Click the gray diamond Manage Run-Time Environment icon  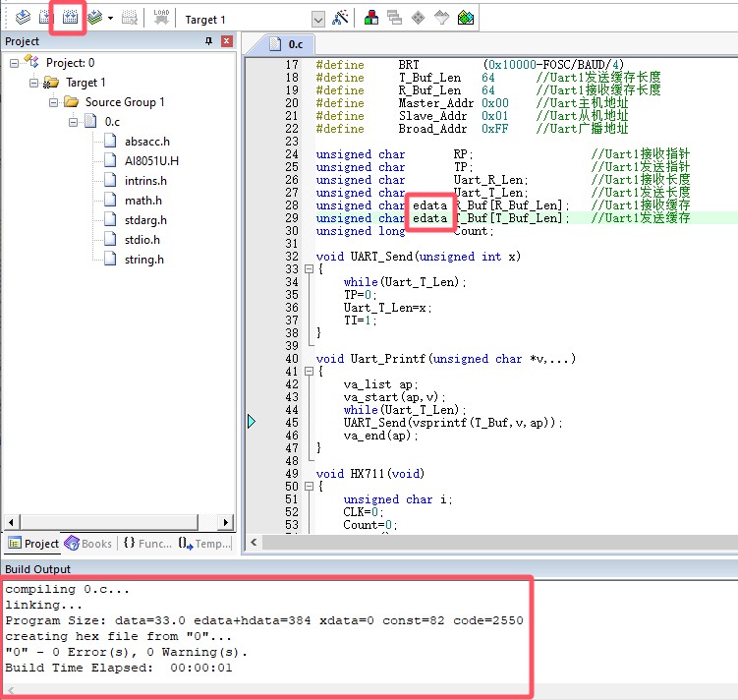(x=418, y=18)
